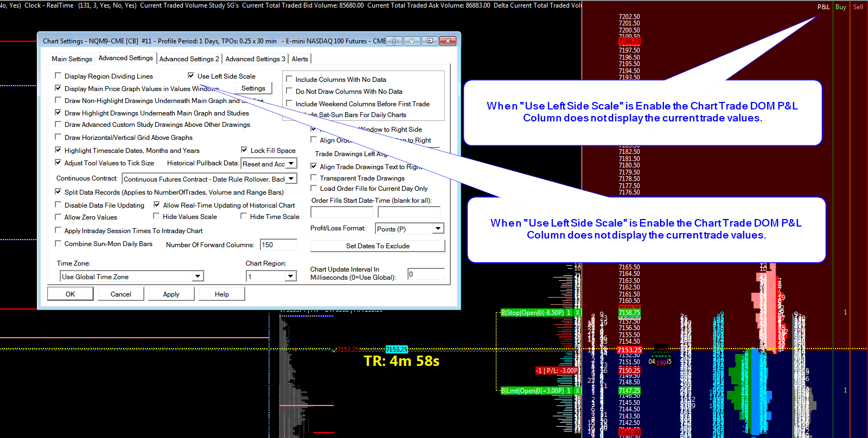Screen dimensions: 868x438
Task: Enable Draw Non-Highlight Drawings Underneath Main Graph
Action: tap(58, 100)
